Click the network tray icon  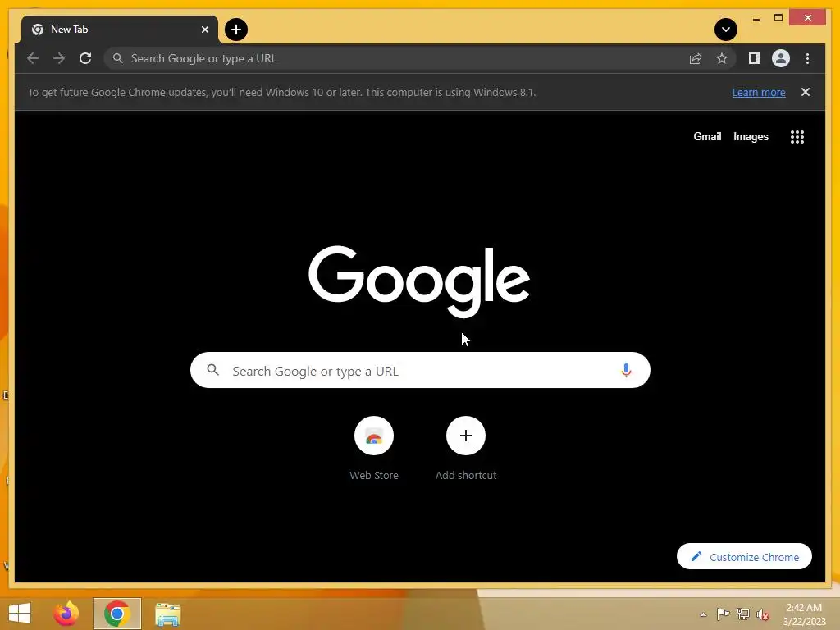tap(743, 614)
